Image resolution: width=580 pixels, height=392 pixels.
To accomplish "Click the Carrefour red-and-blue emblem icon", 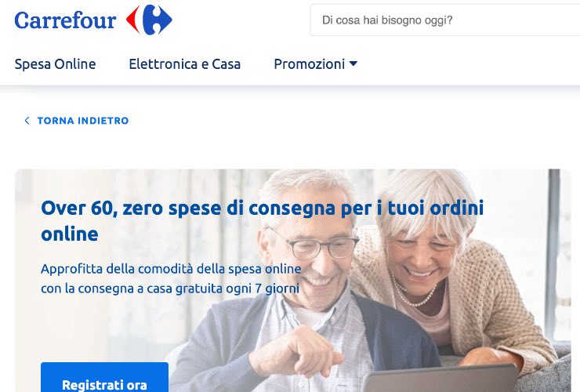I will tap(149, 20).
